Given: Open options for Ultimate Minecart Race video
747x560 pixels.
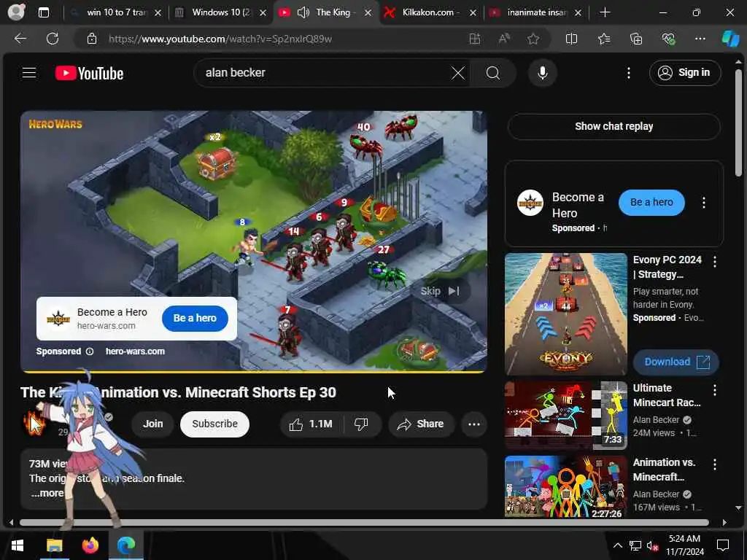Looking at the screenshot, I should click(x=714, y=390).
